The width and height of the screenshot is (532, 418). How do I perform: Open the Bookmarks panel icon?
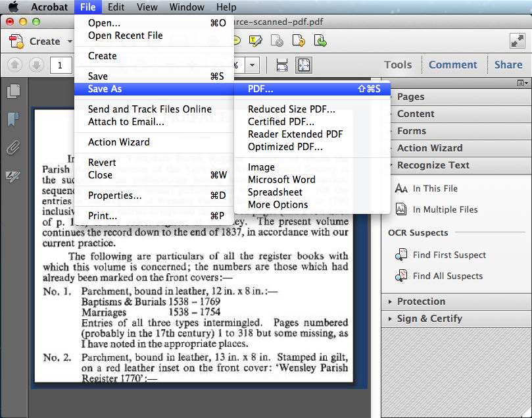coord(13,119)
